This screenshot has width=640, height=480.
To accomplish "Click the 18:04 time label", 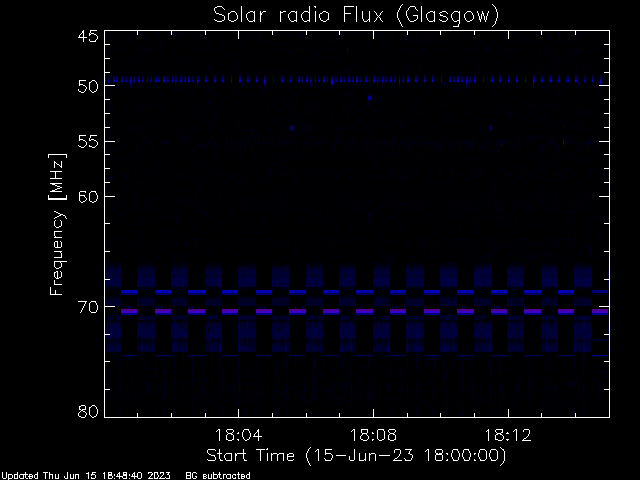I will click(x=238, y=435).
